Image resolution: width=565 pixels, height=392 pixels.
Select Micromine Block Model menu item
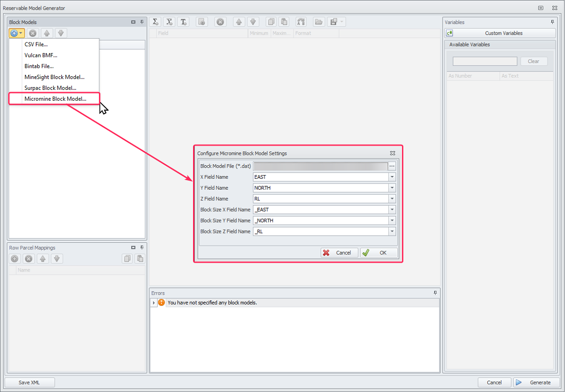tap(55, 98)
